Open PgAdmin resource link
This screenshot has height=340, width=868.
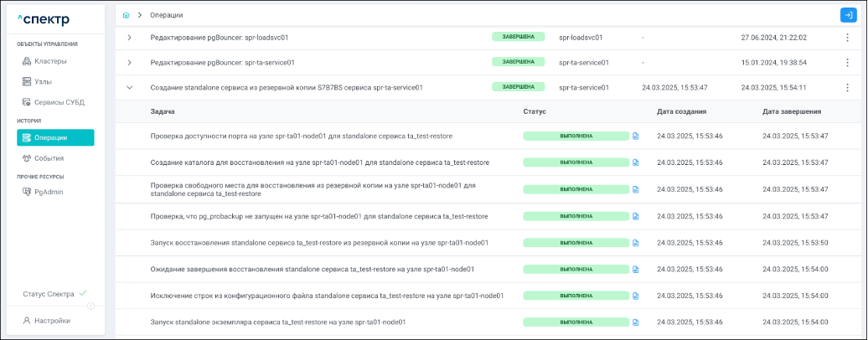49,192
